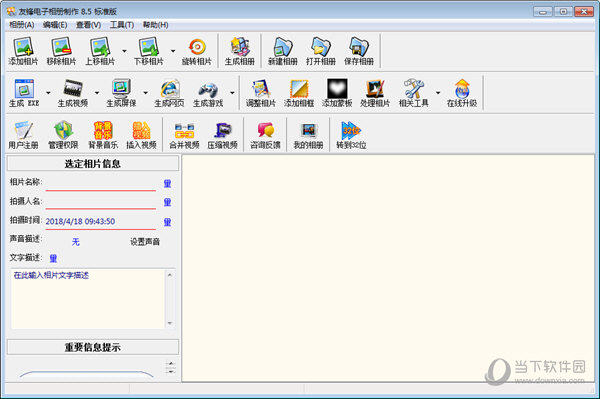Click the 重要信息提示 panel header
Image resolution: width=600 pixels, height=399 pixels.
[x=93, y=347]
